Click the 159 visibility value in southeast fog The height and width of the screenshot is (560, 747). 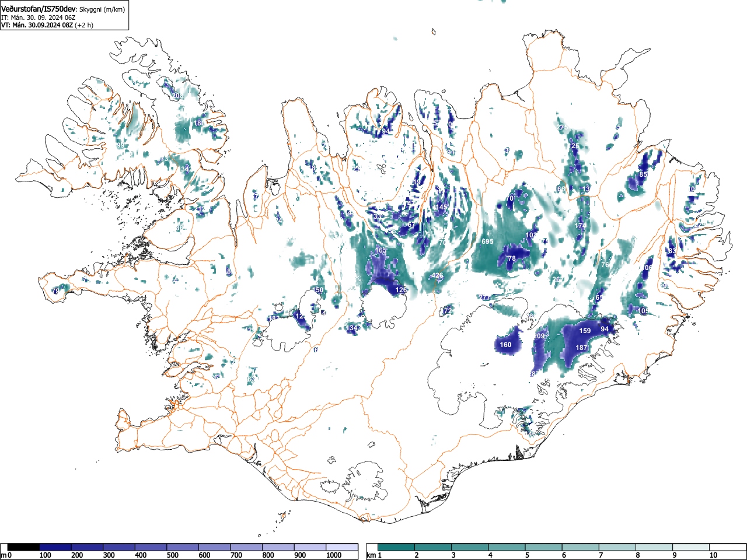pos(585,331)
